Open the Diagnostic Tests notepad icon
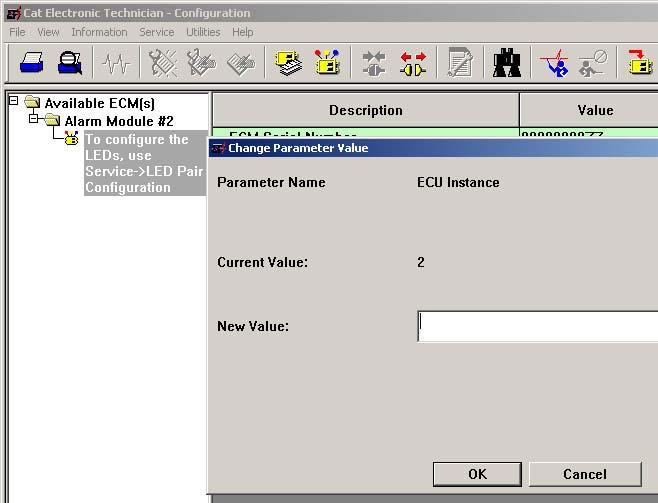Viewport: 658px width, 503px height. 460,62
